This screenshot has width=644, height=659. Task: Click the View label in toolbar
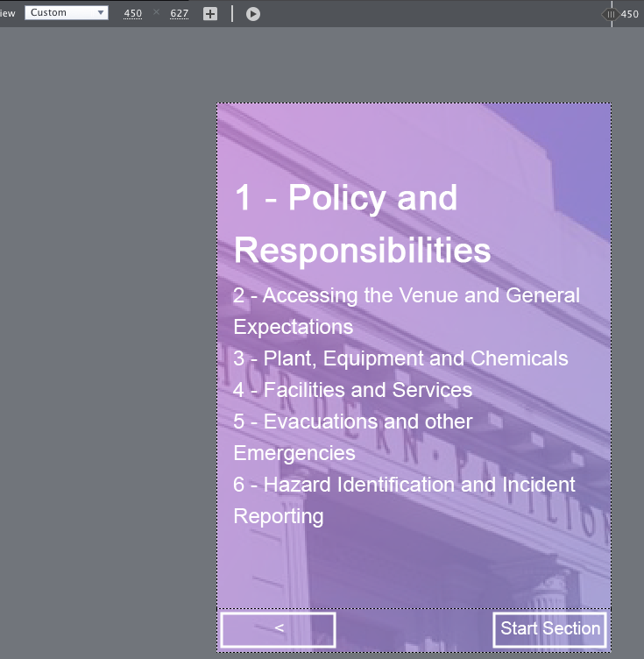(8, 13)
